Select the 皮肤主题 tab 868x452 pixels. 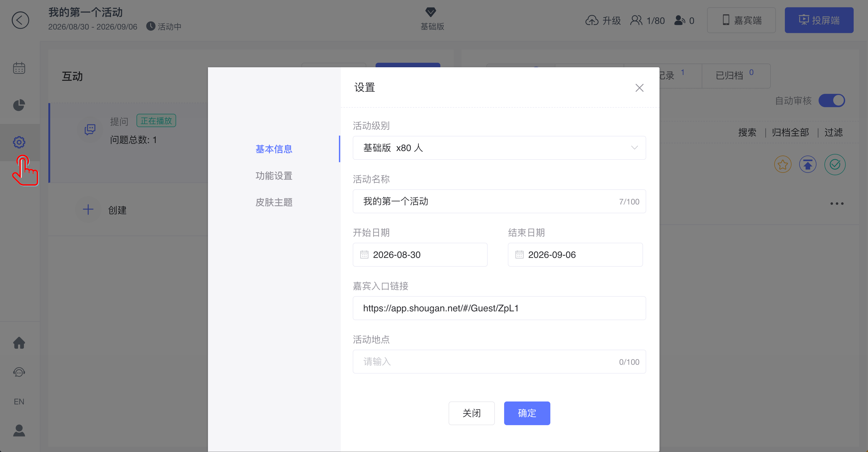[274, 202]
